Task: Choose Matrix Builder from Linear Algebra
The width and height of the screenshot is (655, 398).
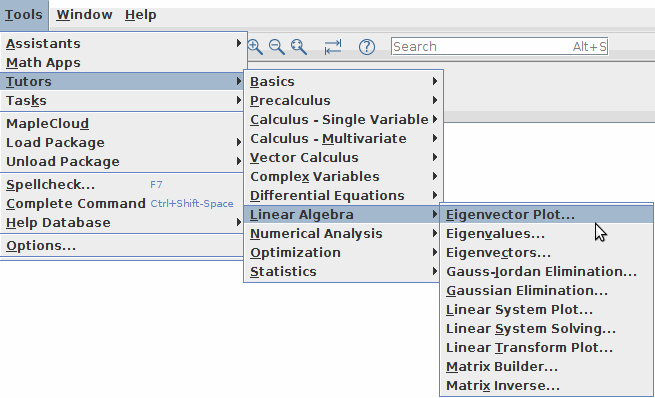Action: pos(547,367)
